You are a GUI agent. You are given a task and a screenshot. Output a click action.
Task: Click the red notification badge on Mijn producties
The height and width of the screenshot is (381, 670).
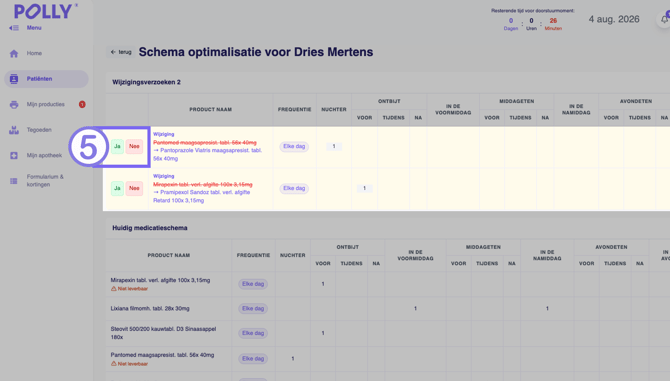pos(82,104)
